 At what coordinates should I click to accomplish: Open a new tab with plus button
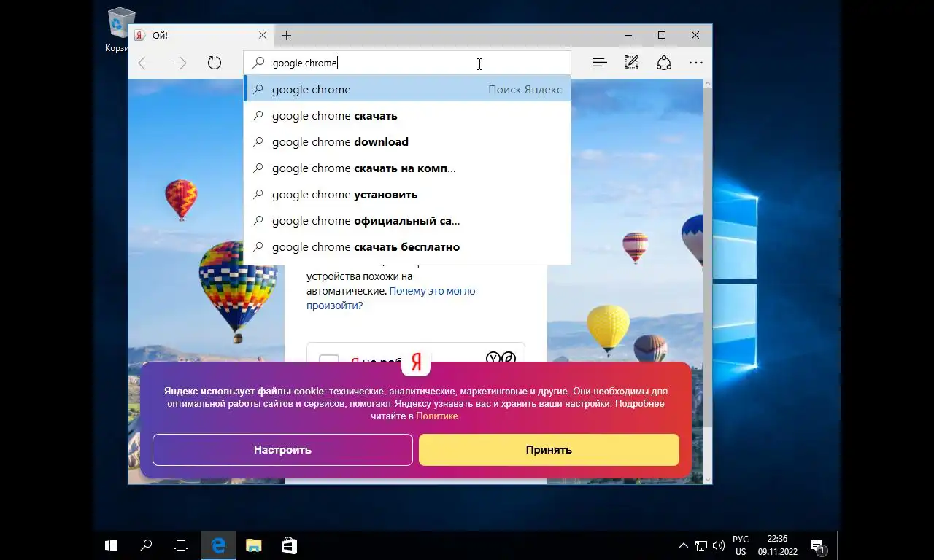286,35
